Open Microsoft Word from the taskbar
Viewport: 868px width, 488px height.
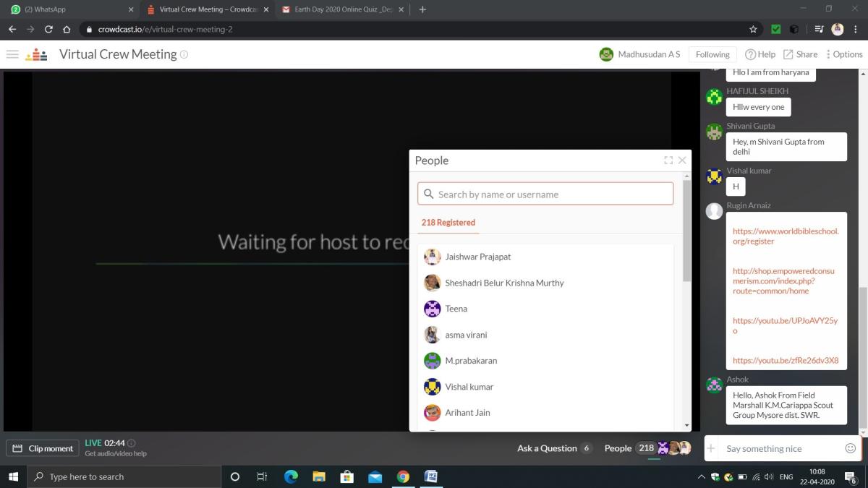(431, 476)
